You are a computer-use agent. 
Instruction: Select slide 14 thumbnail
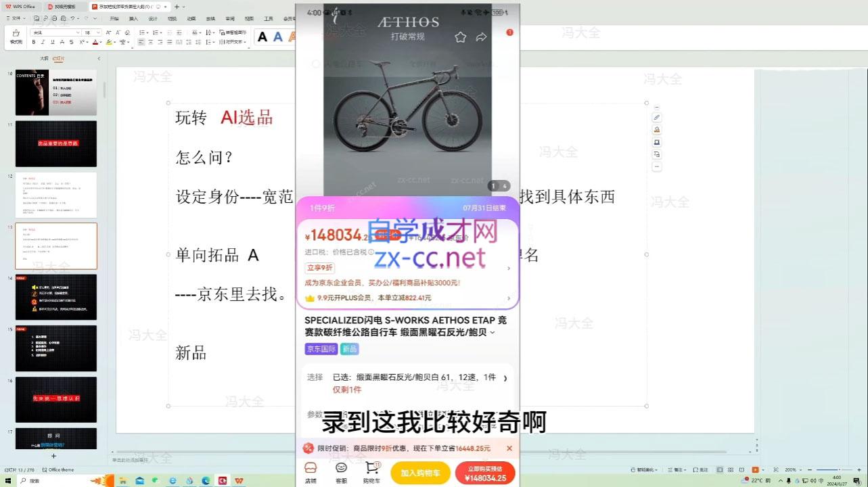[x=56, y=297]
